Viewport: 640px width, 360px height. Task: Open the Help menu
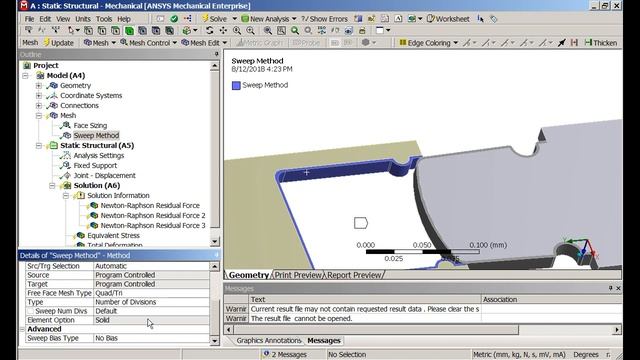coord(124,19)
